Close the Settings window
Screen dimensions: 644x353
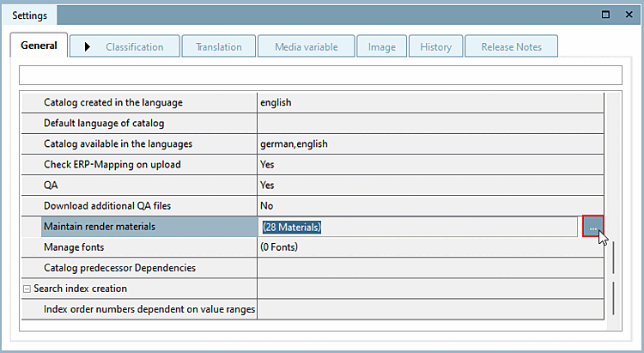click(628, 15)
